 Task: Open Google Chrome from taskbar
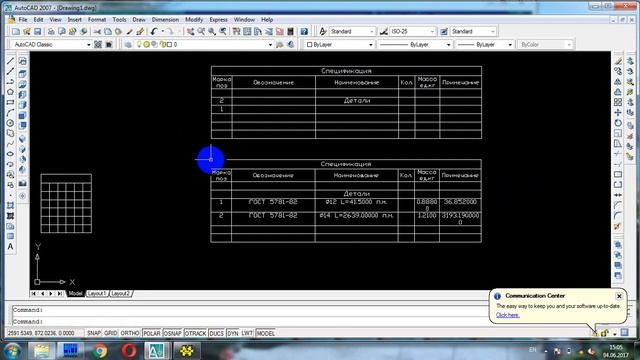click(100, 351)
